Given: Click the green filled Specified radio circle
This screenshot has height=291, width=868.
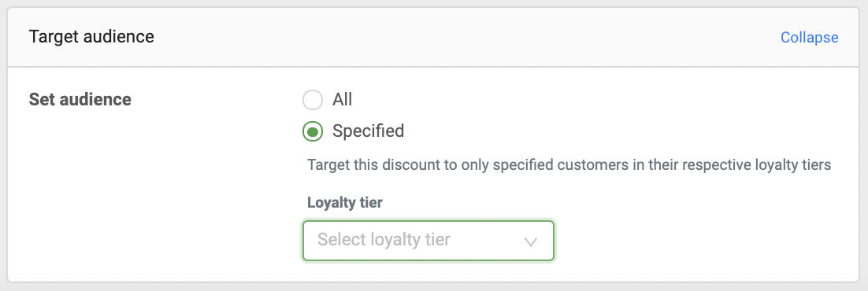Looking at the screenshot, I should pos(312,131).
